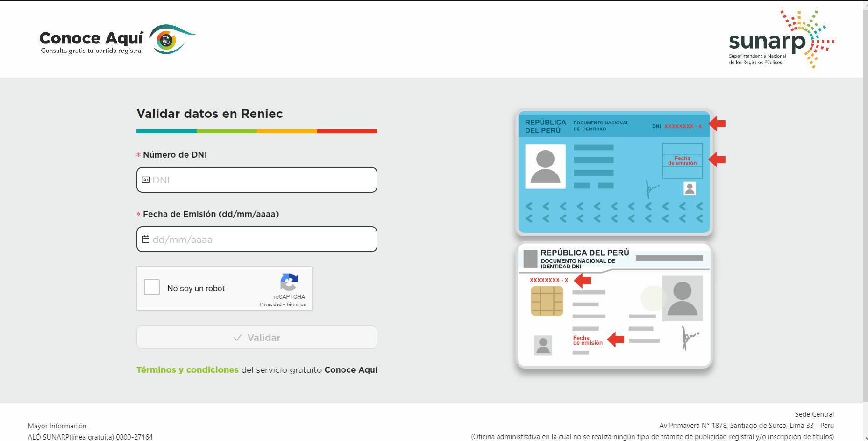Click the reCAPTCHA logo icon
Viewport: 868px width, 441px height.
(x=289, y=282)
